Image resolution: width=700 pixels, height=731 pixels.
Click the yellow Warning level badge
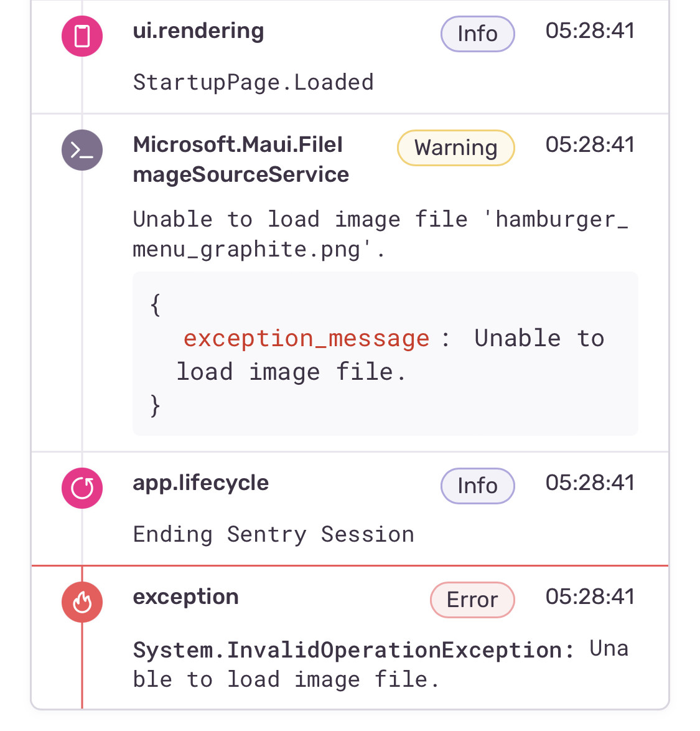tap(455, 148)
